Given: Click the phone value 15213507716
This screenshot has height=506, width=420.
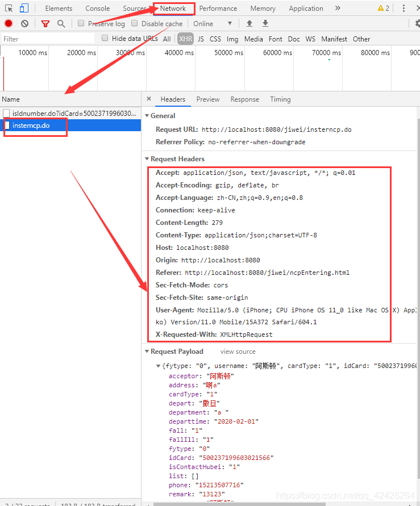Looking at the screenshot, I should point(219,485).
